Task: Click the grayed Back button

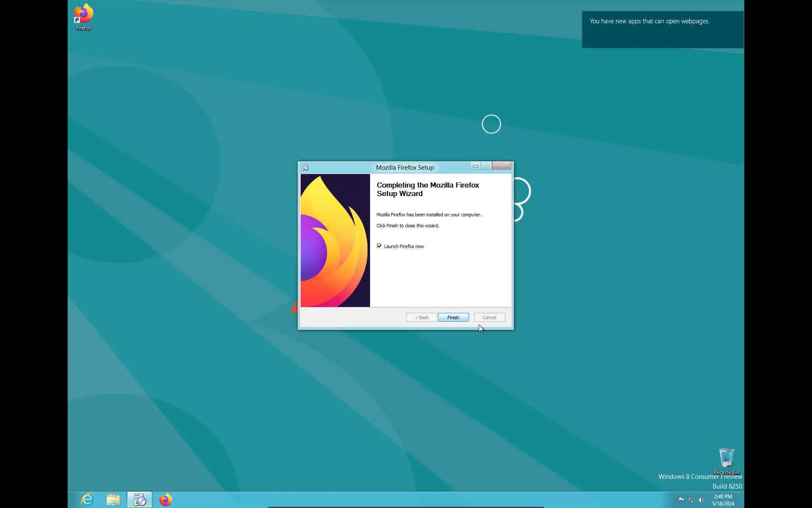Action: (421, 317)
